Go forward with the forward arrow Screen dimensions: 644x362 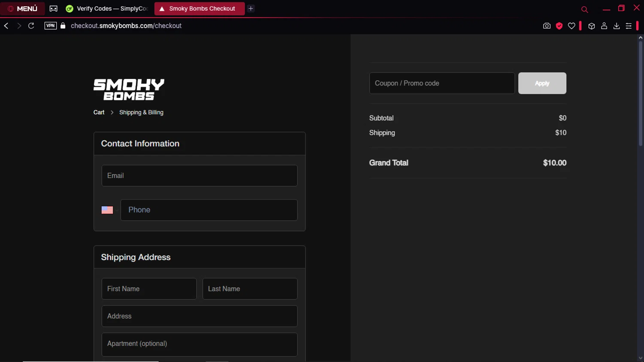click(19, 26)
